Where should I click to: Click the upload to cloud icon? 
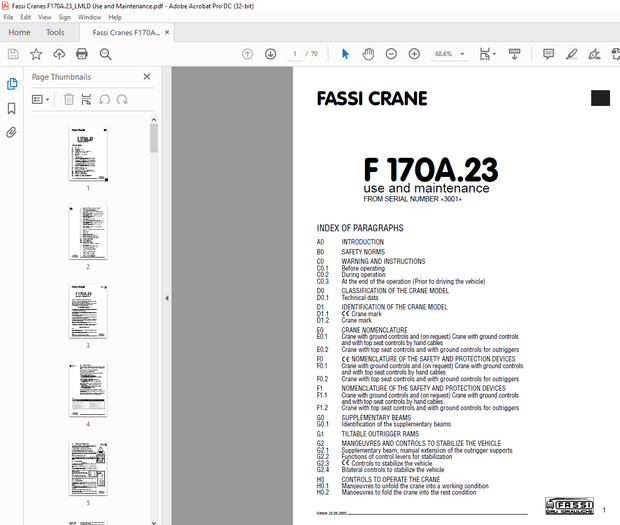(x=59, y=54)
